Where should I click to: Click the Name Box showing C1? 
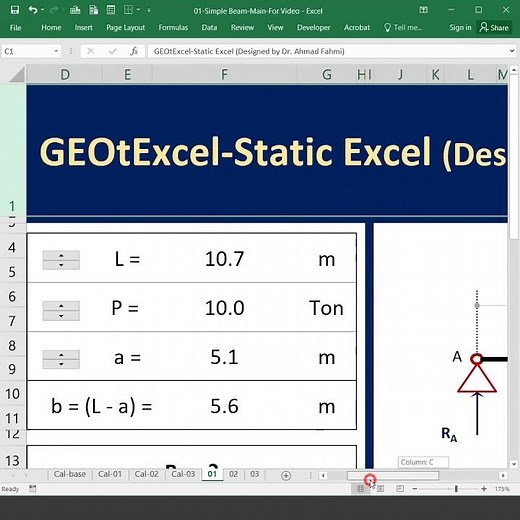point(27,51)
